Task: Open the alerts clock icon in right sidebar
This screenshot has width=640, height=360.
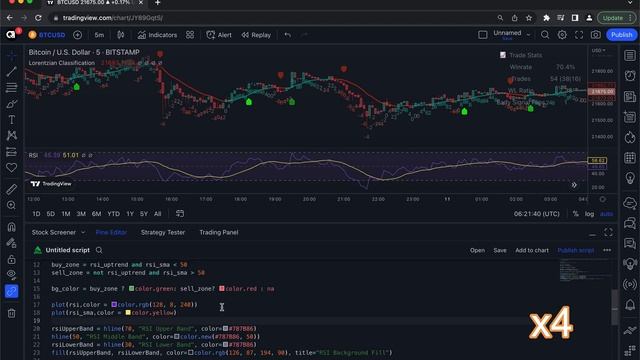Action: (630, 76)
